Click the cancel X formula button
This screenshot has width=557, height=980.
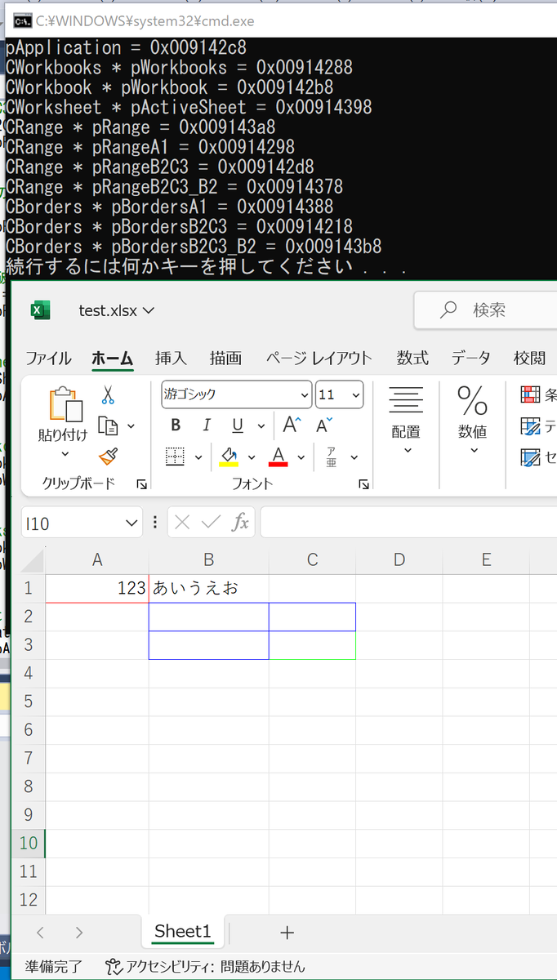(x=182, y=523)
